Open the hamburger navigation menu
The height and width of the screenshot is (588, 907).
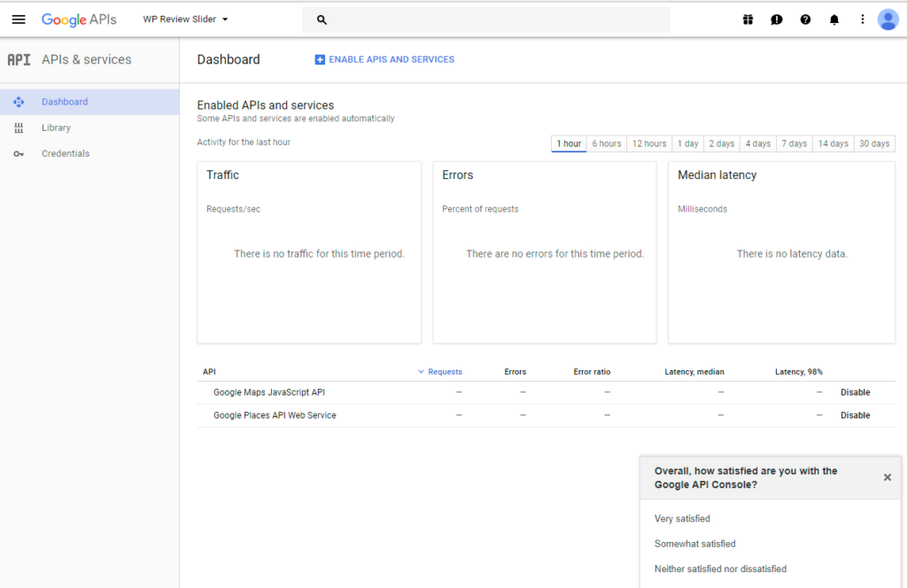[x=19, y=19]
